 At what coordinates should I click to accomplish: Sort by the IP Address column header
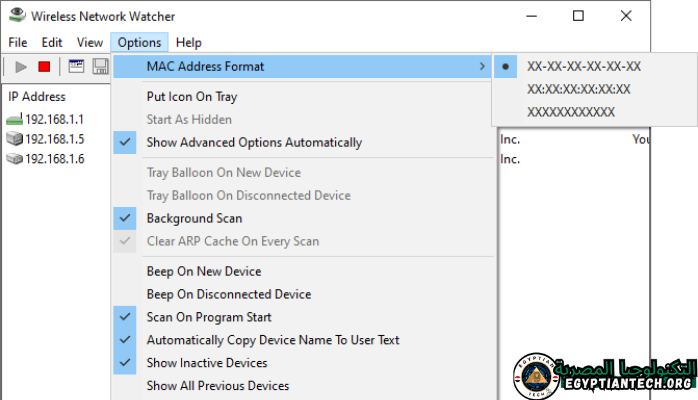(x=37, y=97)
